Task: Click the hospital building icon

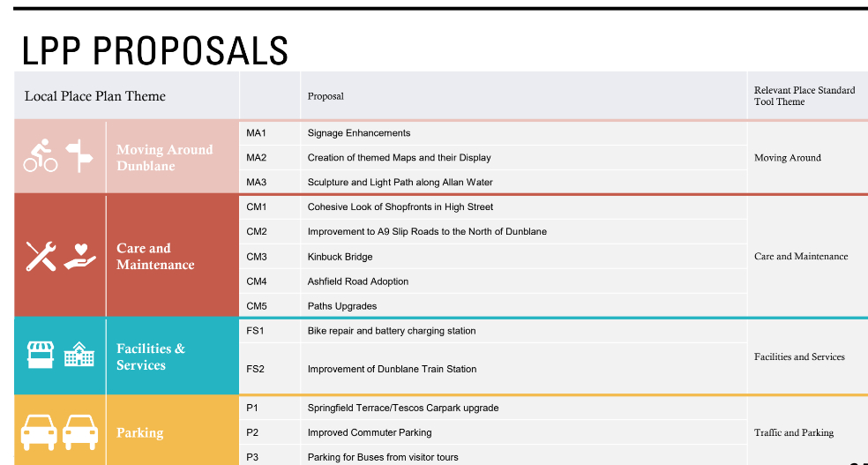Action: (79, 355)
